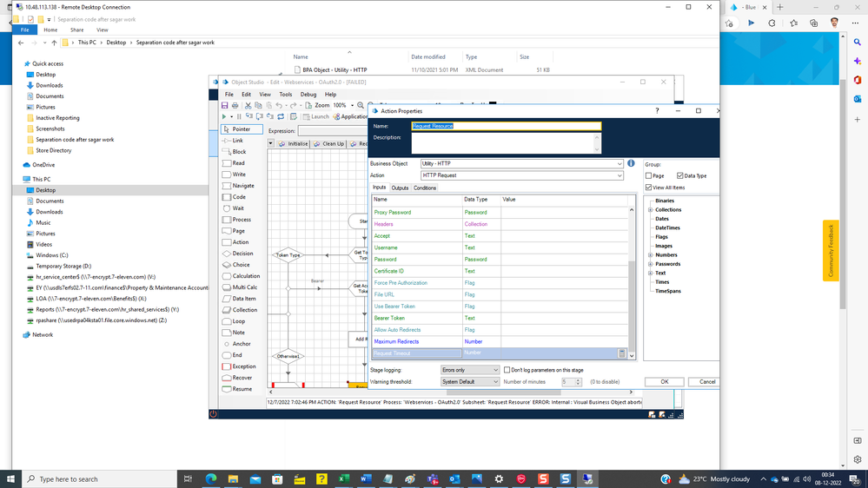The width and height of the screenshot is (868, 488).
Task: Click the Cancel button
Action: [706, 382]
